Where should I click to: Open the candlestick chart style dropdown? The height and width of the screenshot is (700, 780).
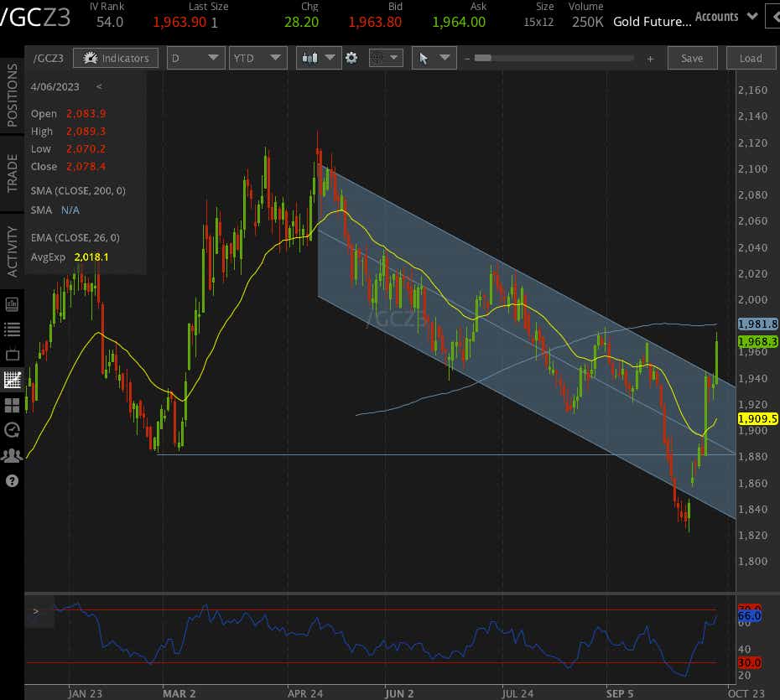point(319,58)
